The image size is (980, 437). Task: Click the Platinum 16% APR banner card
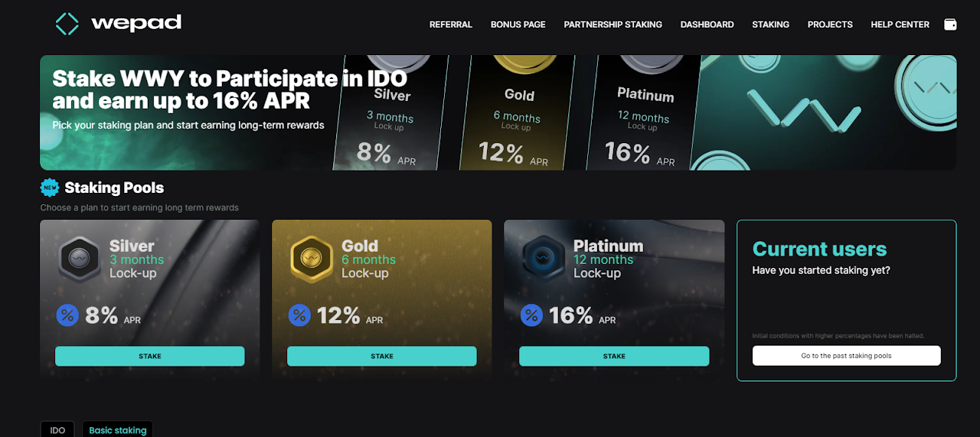tap(643, 113)
